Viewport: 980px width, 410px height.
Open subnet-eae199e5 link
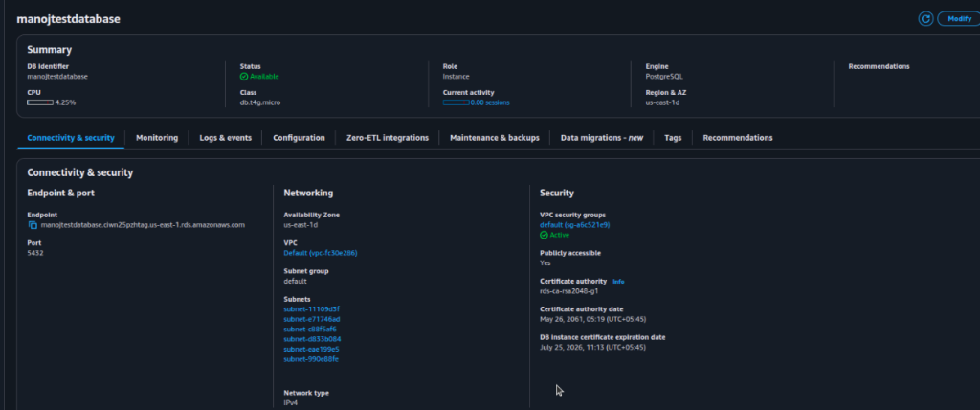(311, 349)
